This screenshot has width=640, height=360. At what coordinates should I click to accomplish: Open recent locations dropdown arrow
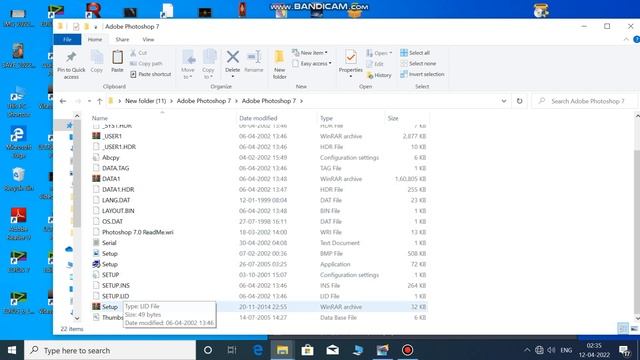coord(89,101)
